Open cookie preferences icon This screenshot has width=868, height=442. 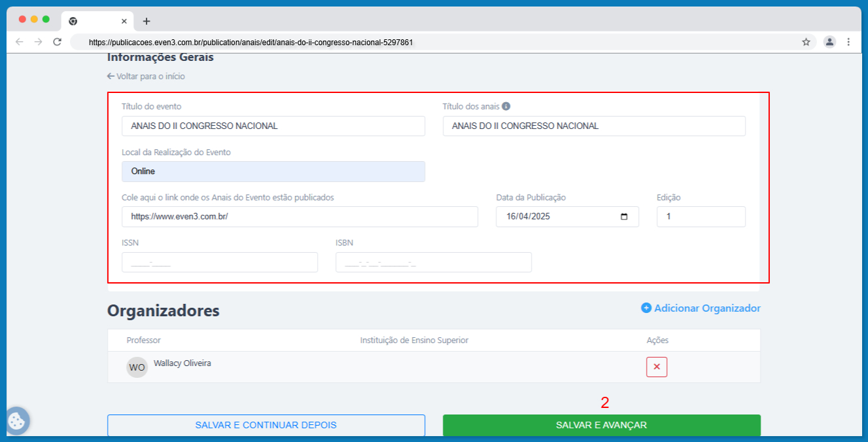[16, 421]
